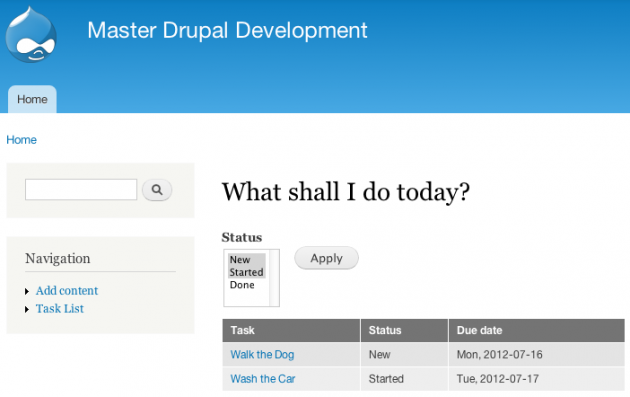Click the magnifier search button

pyautogui.click(x=157, y=190)
